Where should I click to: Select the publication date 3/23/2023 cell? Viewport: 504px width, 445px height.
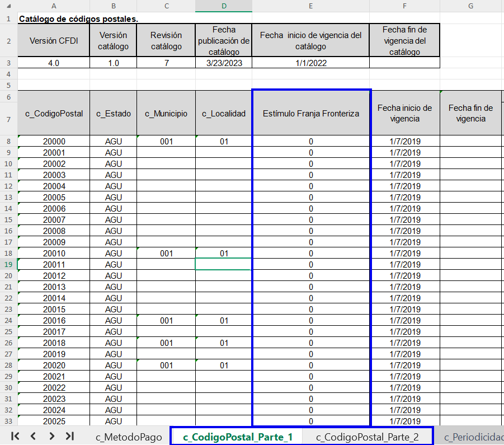click(223, 63)
